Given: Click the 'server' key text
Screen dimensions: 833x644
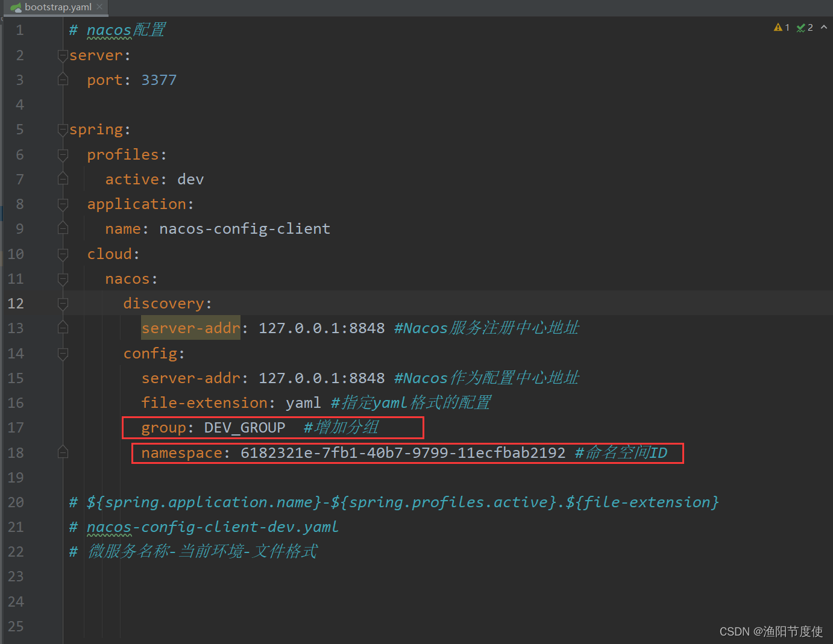Looking at the screenshot, I should pos(96,55).
